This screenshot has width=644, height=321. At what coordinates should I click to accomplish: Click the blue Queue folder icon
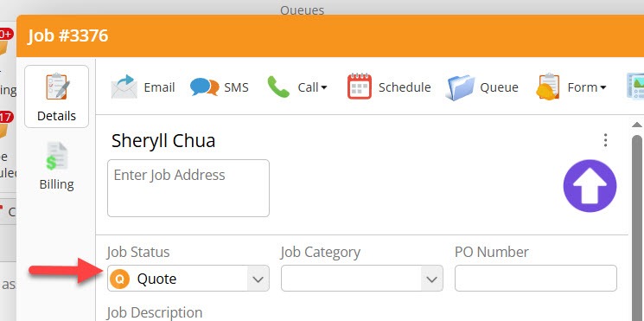[460, 87]
